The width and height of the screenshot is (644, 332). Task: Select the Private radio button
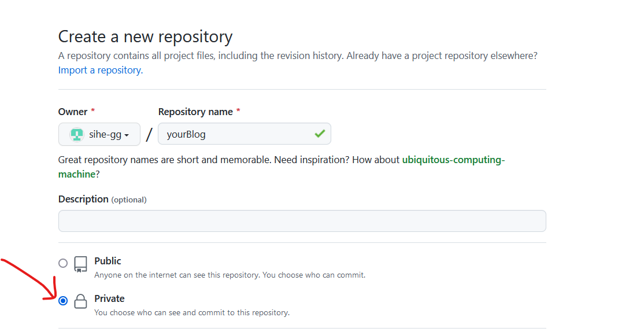(x=63, y=301)
